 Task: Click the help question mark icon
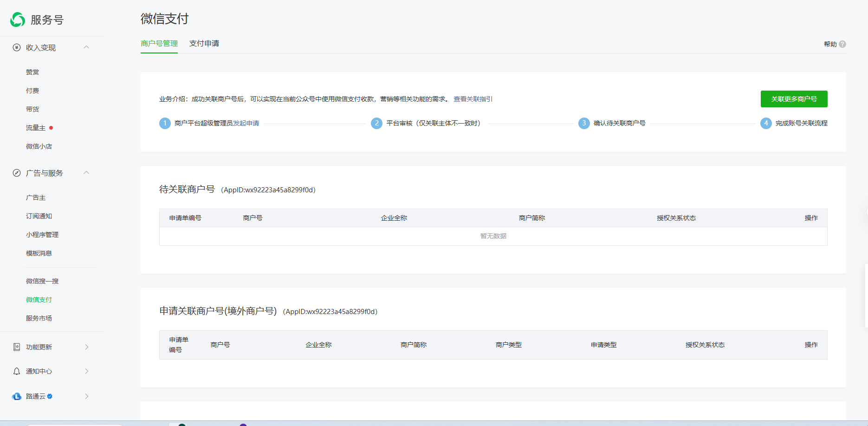point(842,44)
